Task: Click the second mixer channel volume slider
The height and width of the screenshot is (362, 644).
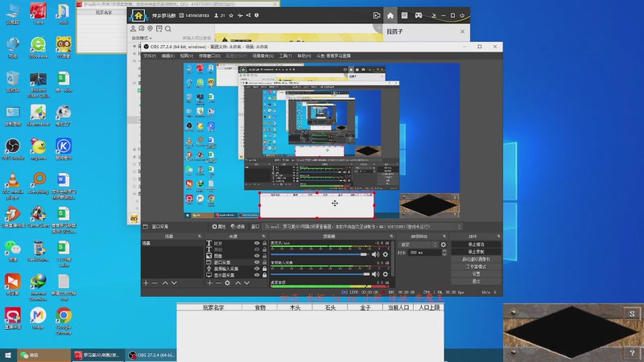Action: [x=320, y=274]
